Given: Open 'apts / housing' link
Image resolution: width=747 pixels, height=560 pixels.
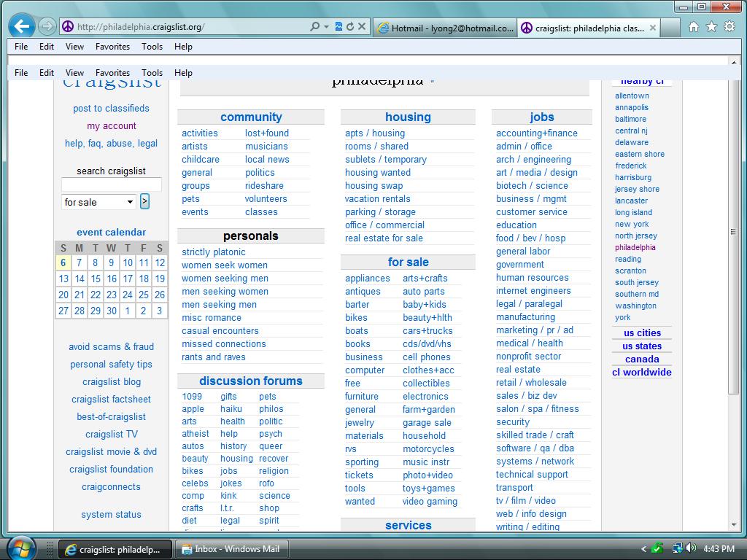Looking at the screenshot, I should (375, 133).
